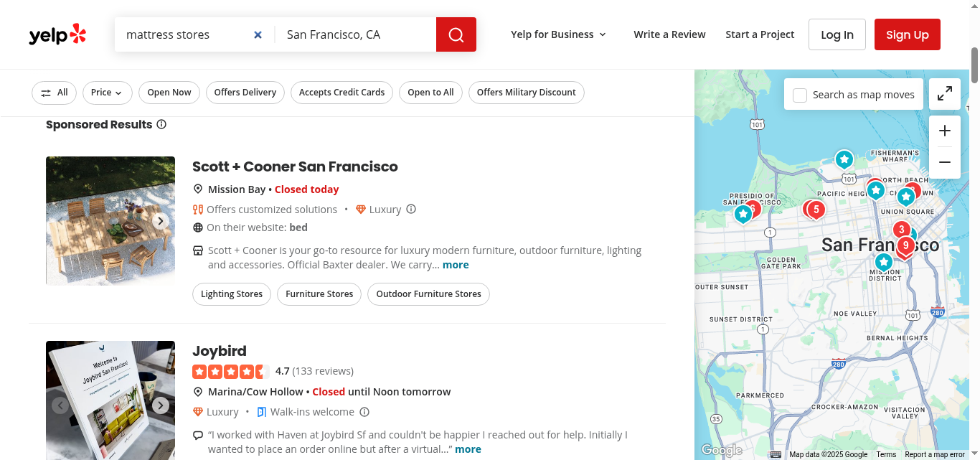Click Joybird star rating graphic
980x460 pixels.
[231, 372]
